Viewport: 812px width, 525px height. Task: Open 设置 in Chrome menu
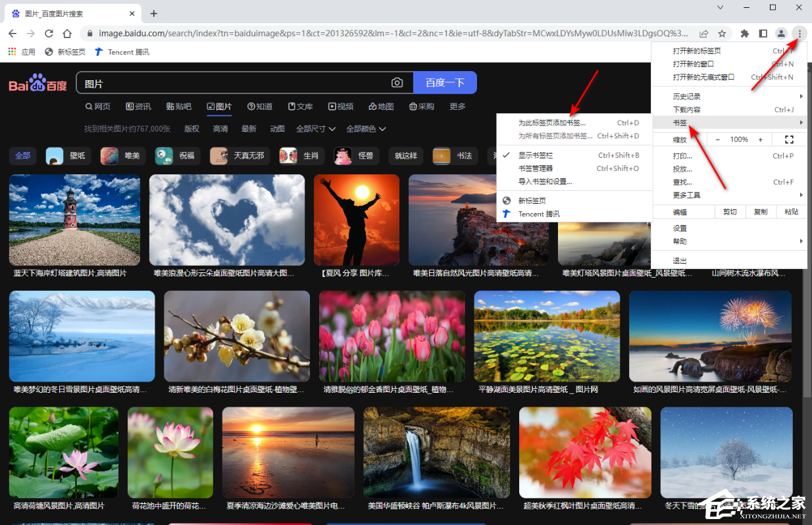tap(729, 228)
